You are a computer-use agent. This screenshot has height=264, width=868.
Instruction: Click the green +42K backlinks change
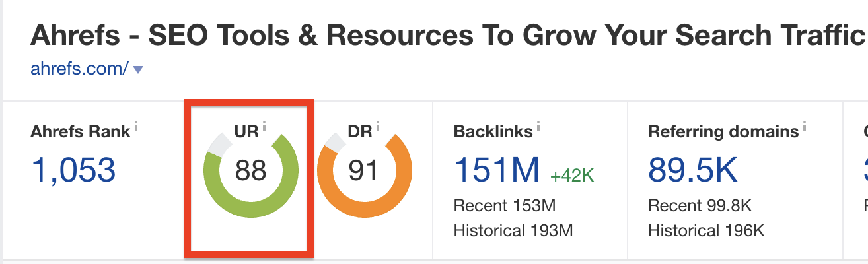click(572, 175)
